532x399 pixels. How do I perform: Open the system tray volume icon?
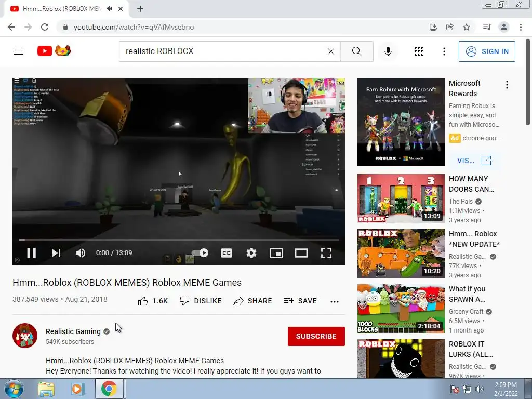479,389
